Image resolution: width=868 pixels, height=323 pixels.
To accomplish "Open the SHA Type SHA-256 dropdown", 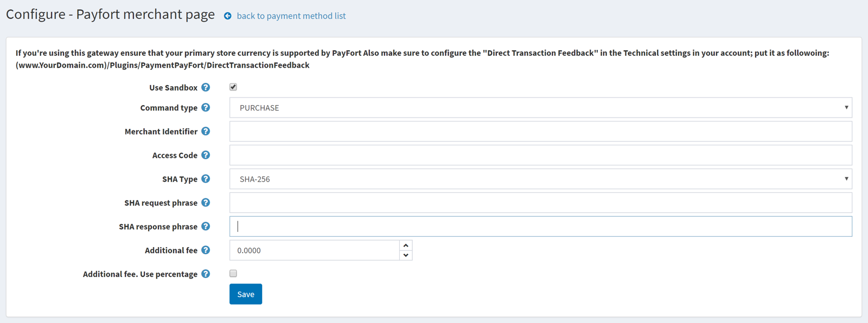I will tap(540, 179).
